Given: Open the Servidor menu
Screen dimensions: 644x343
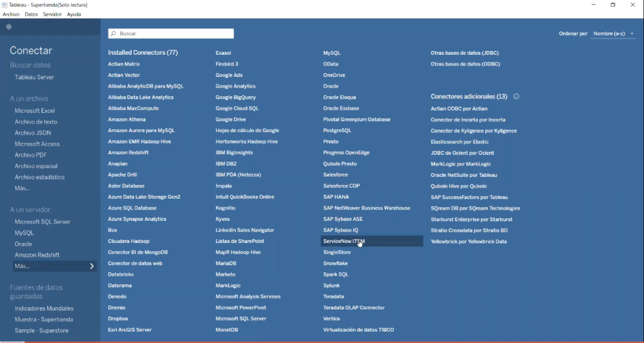Looking at the screenshot, I should tap(52, 14).
